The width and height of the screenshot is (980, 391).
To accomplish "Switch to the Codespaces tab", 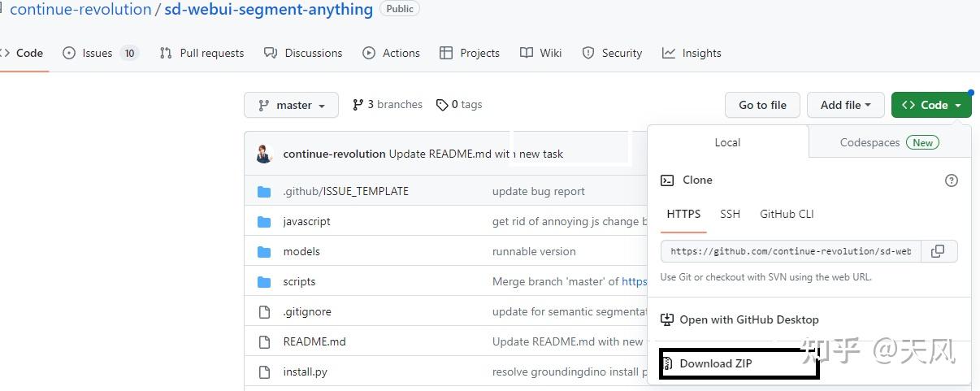I will 889,142.
